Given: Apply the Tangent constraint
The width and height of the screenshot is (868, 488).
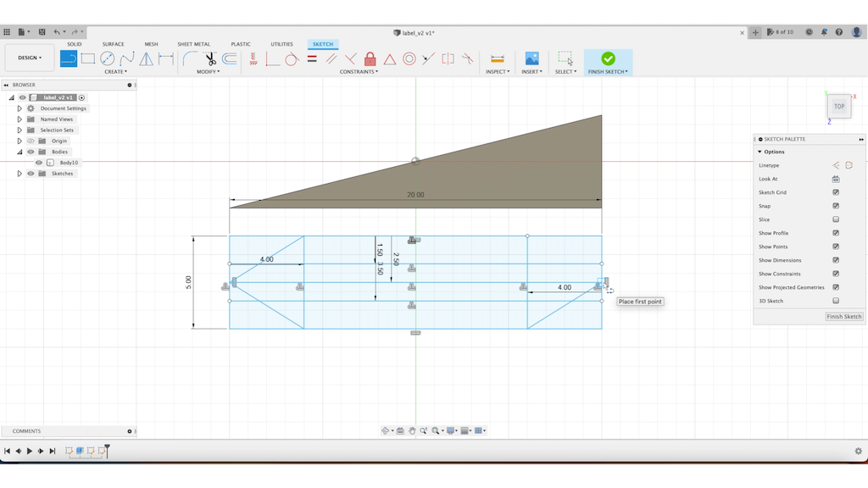Looking at the screenshot, I should click(x=292, y=58).
